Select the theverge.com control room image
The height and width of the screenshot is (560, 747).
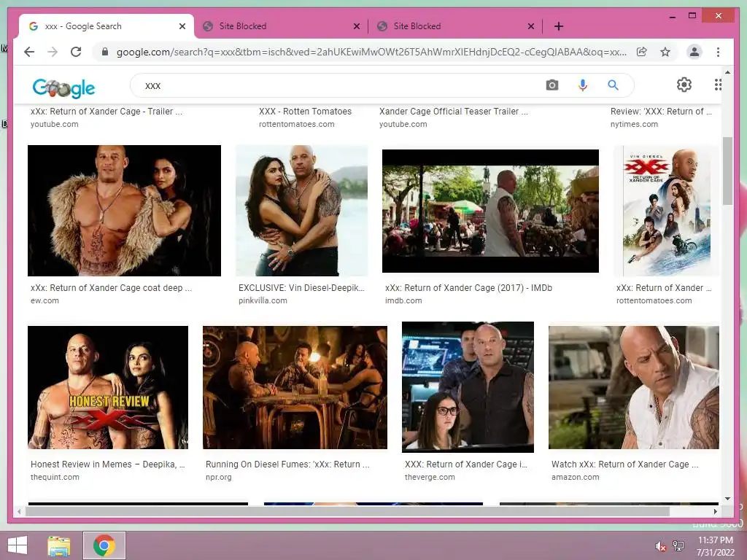pyautogui.click(x=468, y=387)
